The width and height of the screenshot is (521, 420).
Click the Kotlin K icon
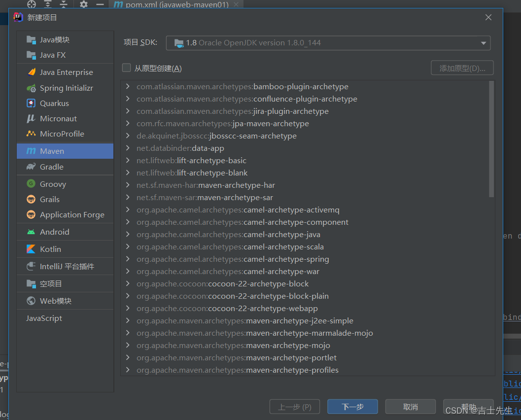31,249
